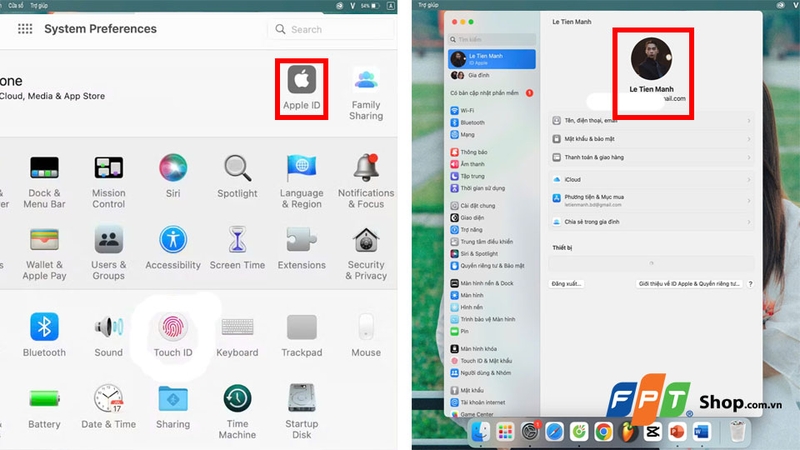The height and width of the screenshot is (450, 800).
Task: Open Screen Time preferences
Action: pyautogui.click(x=237, y=248)
